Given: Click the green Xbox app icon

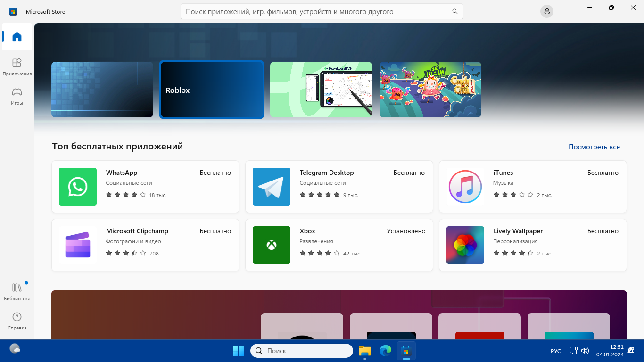Looking at the screenshot, I should pos(272,245).
